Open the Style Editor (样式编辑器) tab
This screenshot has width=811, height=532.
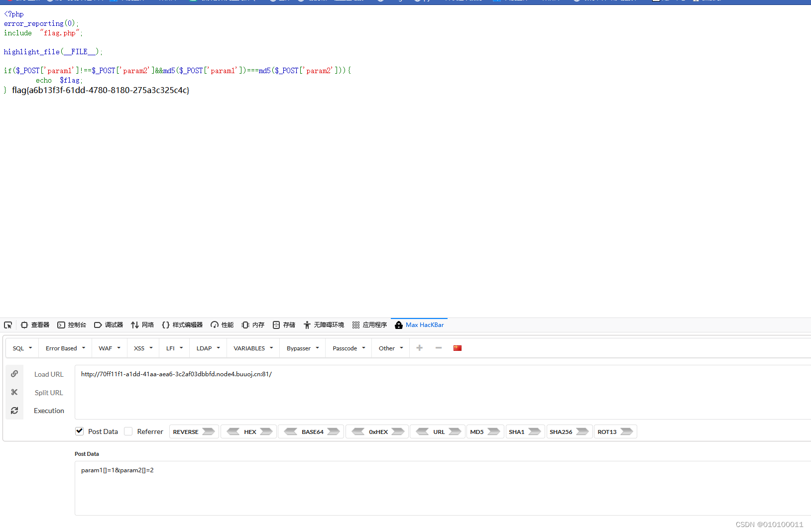pyautogui.click(x=182, y=325)
